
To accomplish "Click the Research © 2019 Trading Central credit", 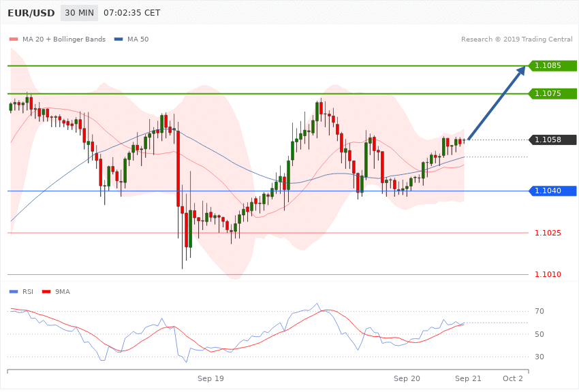I will click(516, 39).
